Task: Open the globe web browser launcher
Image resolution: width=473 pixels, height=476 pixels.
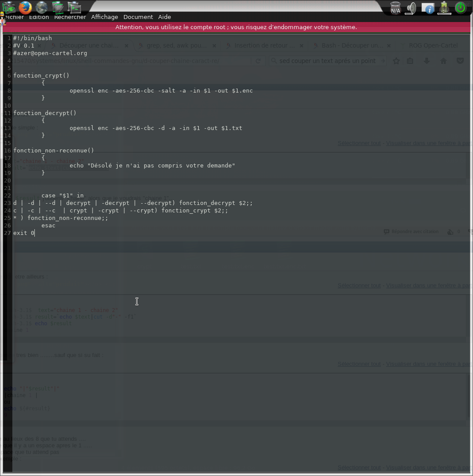Action: [41, 7]
